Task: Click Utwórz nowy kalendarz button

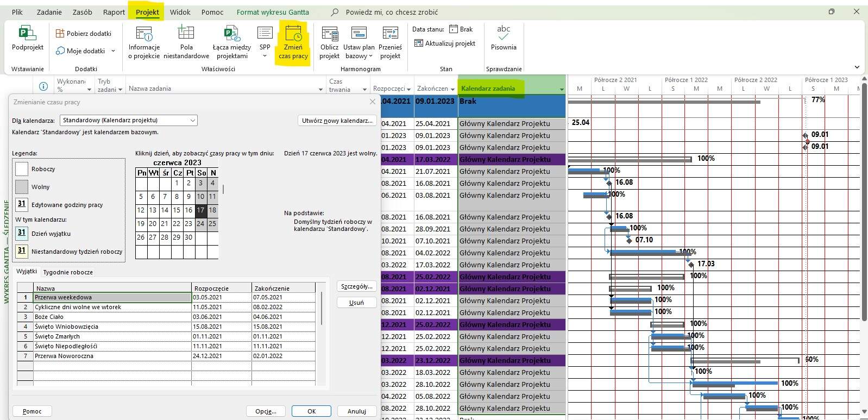Action: coord(337,121)
